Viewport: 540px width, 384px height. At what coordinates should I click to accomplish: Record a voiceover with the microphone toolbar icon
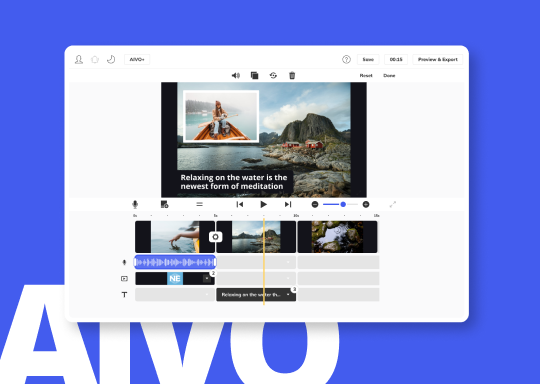coord(135,205)
